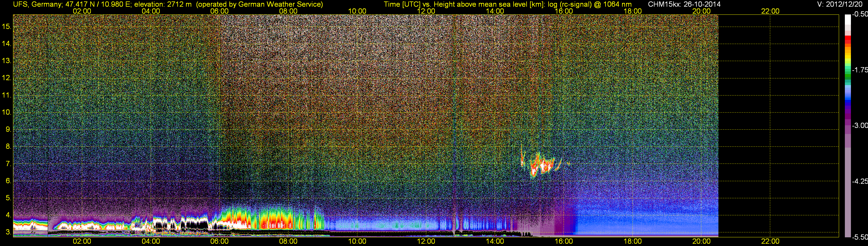Click the bright low cloud layer near 07:00
The height and width of the screenshot is (246, 868).
click(x=270, y=219)
